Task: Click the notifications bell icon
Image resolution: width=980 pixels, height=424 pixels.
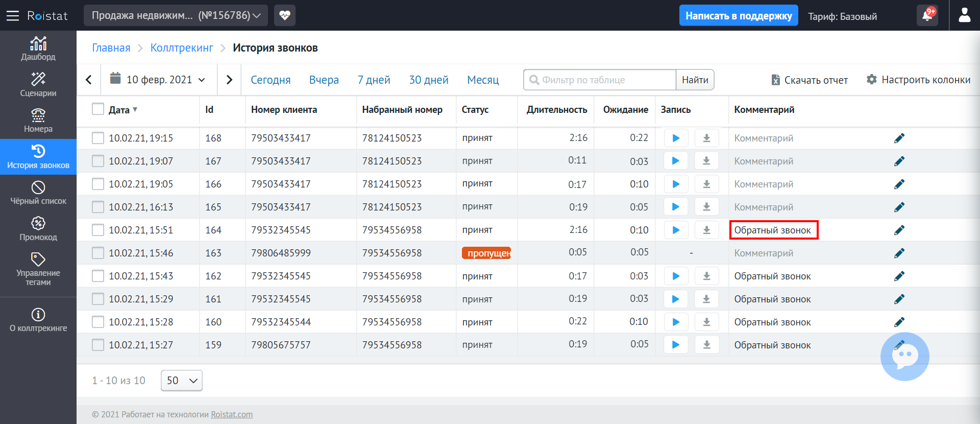Action: 927,16
